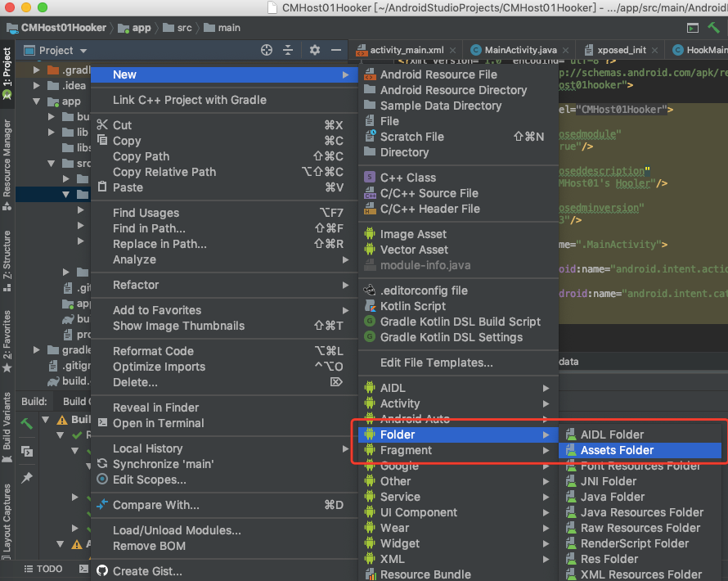The height and width of the screenshot is (581, 728).
Task: Open the Analyze submenu arrow
Action: 345,259
